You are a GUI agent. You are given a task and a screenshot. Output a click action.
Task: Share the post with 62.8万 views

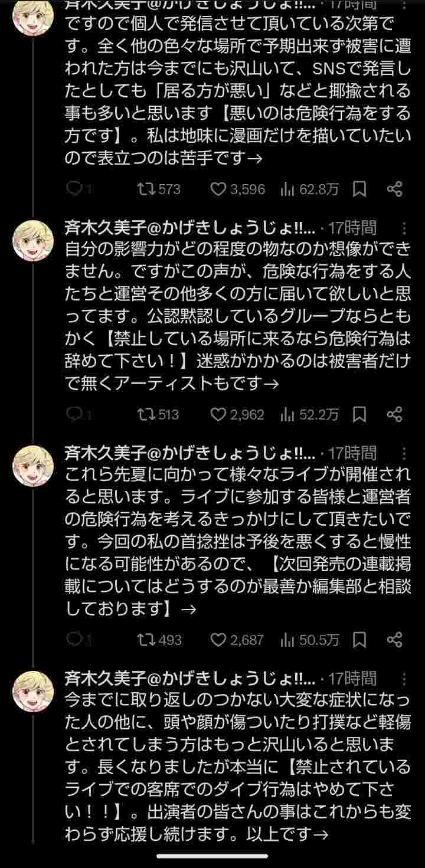(394, 189)
